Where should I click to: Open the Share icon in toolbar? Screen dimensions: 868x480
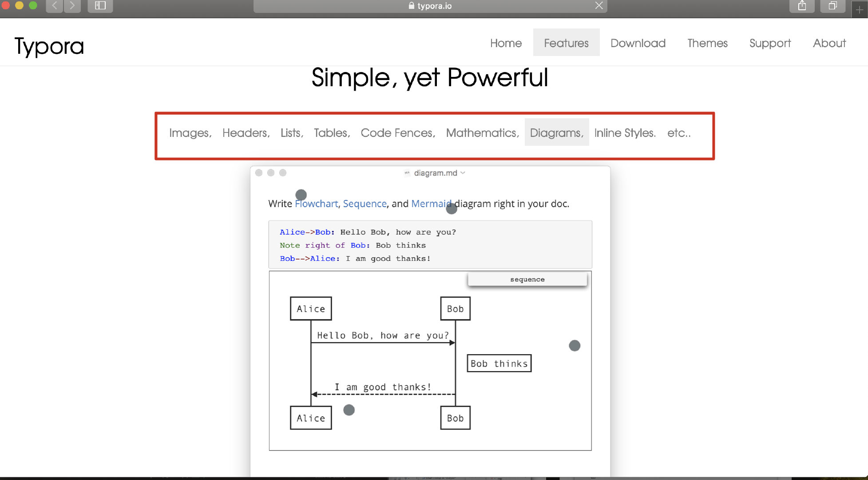pos(802,6)
